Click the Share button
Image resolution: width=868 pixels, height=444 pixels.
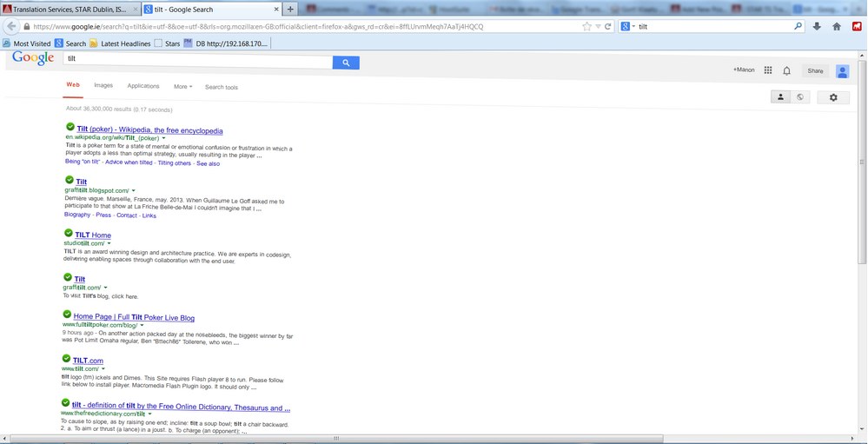[x=815, y=71]
